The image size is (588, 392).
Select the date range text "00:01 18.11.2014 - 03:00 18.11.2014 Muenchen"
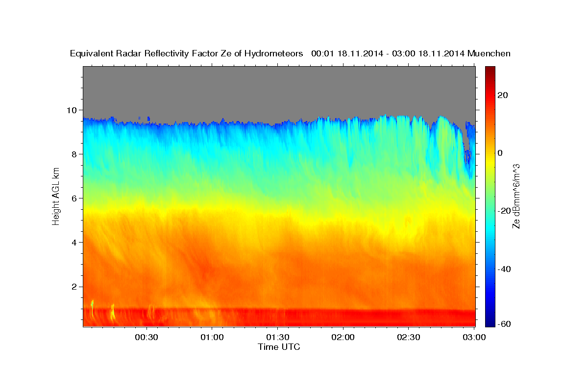[x=411, y=54]
